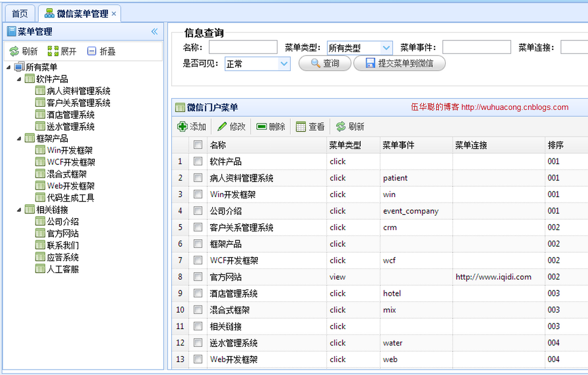This screenshot has width=588, height=375.
Task: Select Win开发框架 in the tree
Action: [x=70, y=150]
